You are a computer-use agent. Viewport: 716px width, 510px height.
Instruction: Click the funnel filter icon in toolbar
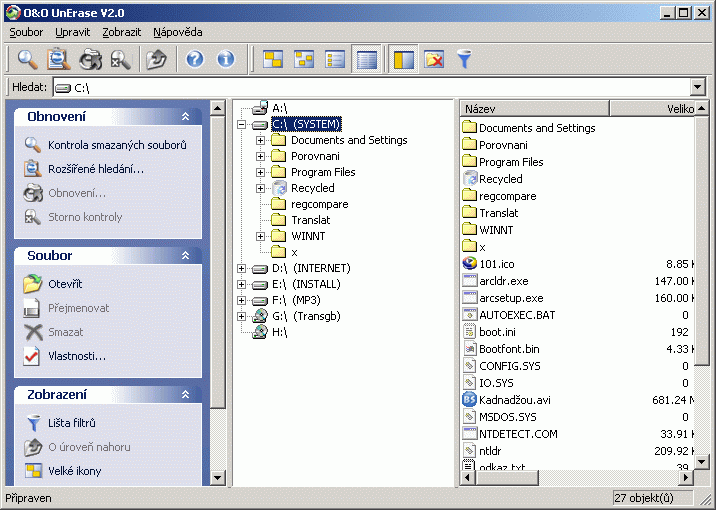(x=464, y=60)
